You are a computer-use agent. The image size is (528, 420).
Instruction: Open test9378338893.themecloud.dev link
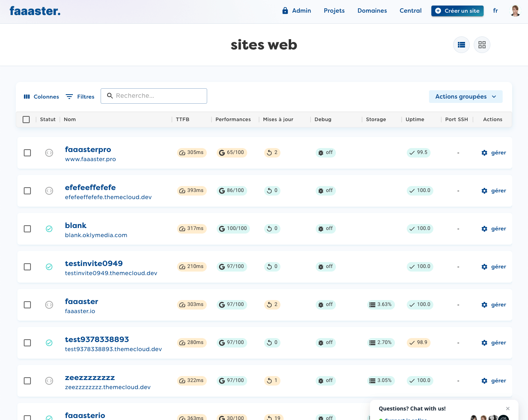tap(113, 349)
